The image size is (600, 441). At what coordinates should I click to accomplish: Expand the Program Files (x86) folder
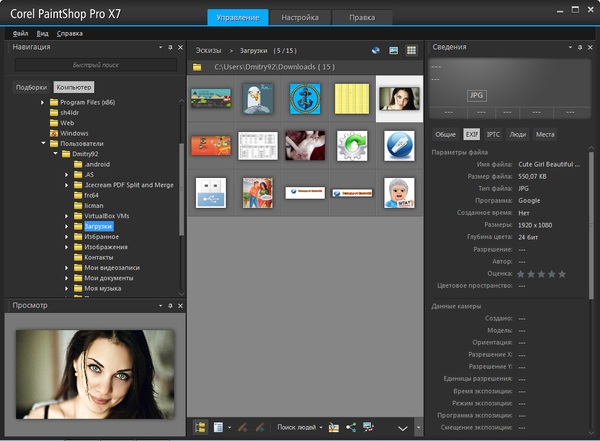pyautogui.click(x=43, y=103)
